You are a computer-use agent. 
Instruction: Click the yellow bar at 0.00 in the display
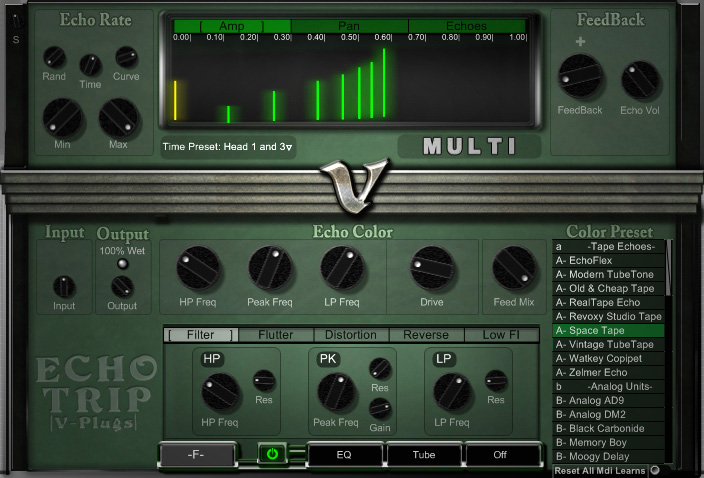point(175,101)
